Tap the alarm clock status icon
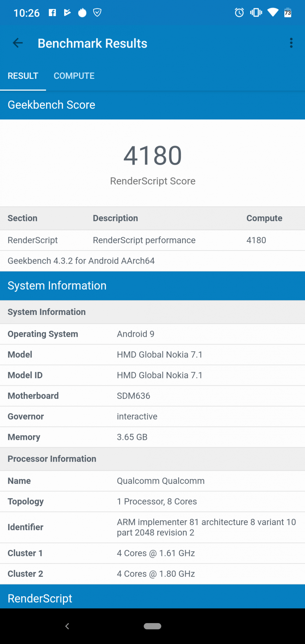The height and width of the screenshot is (644, 305). [239, 13]
